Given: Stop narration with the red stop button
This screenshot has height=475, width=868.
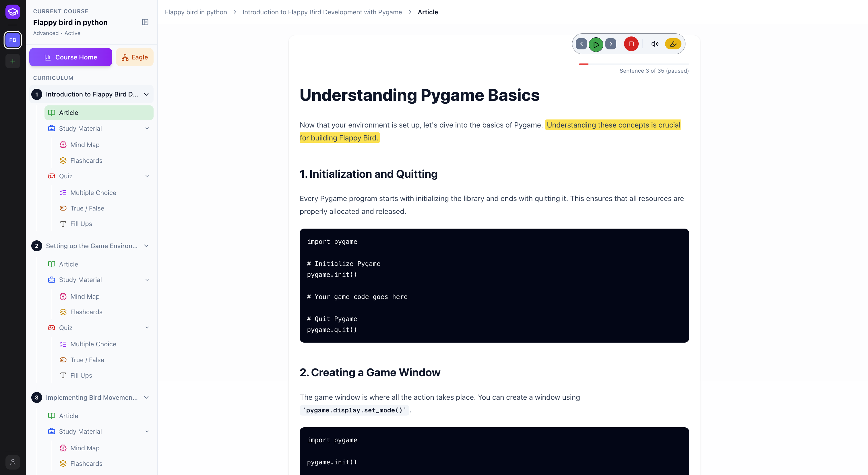Looking at the screenshot, I should [631, 44].
